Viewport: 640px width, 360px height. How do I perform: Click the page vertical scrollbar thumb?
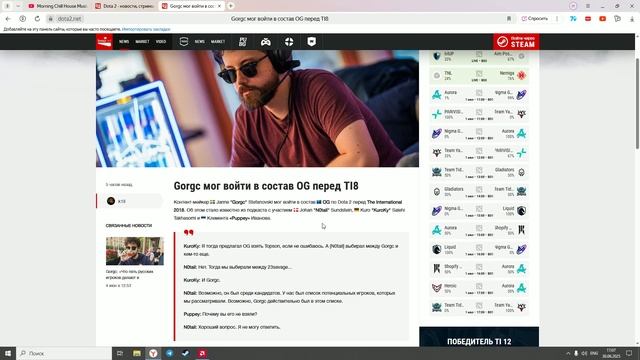tap(637, 103)
